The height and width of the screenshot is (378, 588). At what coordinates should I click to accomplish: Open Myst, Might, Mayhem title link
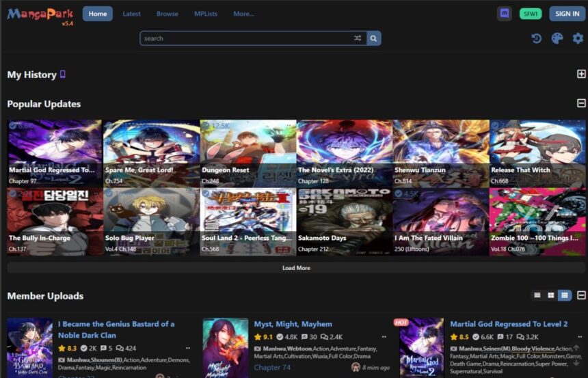[293, 324]
